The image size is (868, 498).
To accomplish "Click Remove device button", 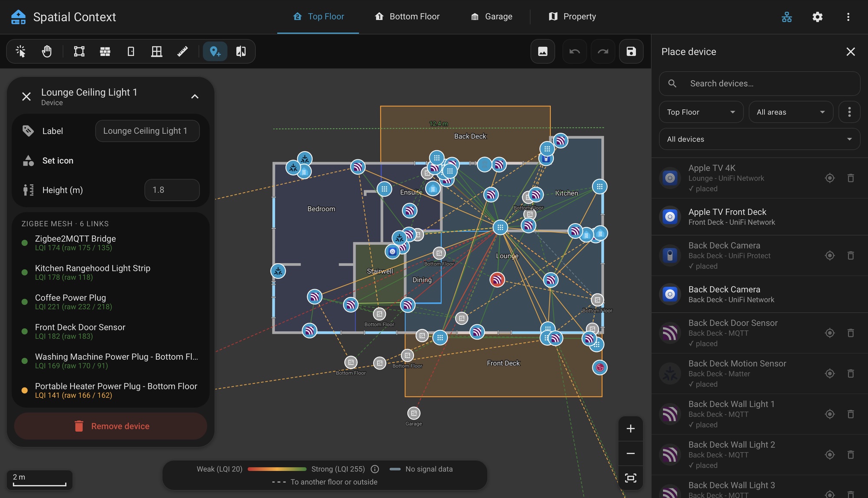I will click(x=111, y=426).
